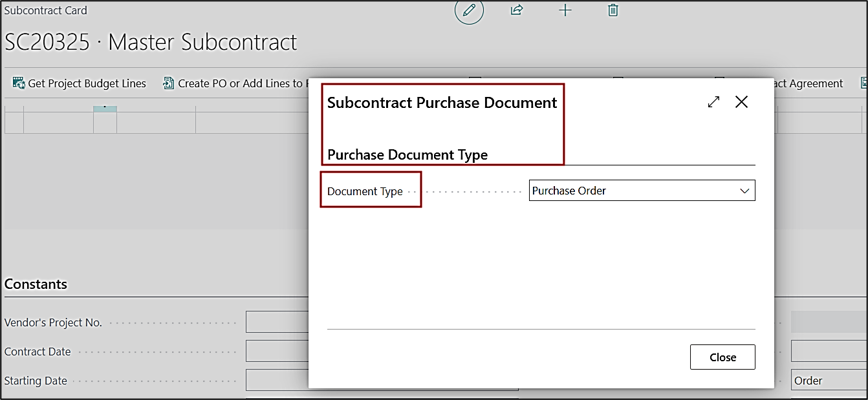Click the Document Type field label
Image resolution: width=868 pixels, height=400 pixels.
point(365,191)
